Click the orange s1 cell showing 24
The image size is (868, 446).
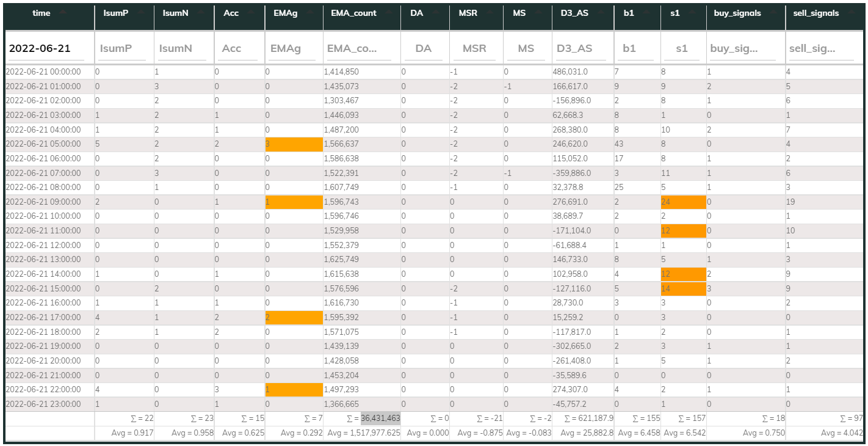[682, 202]
